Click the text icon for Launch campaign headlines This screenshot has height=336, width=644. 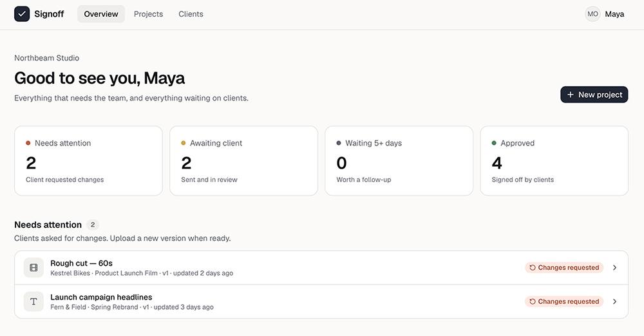(33, 301)
